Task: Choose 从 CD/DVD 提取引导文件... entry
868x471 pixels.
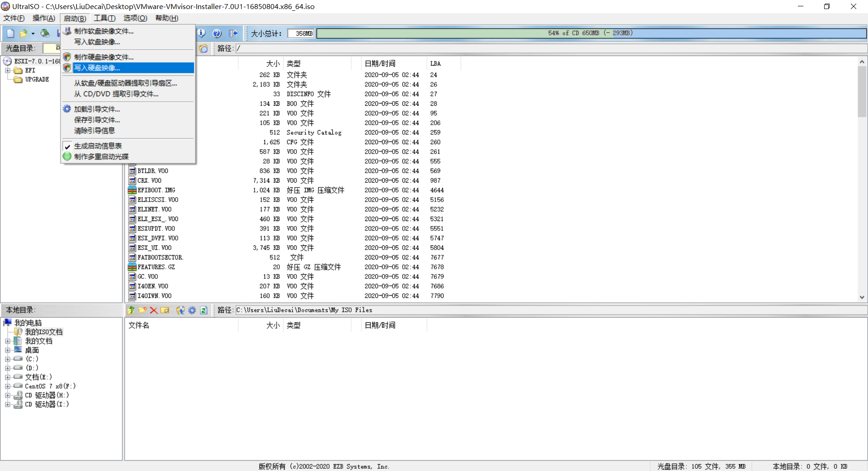Action: (x=128, y=94)
